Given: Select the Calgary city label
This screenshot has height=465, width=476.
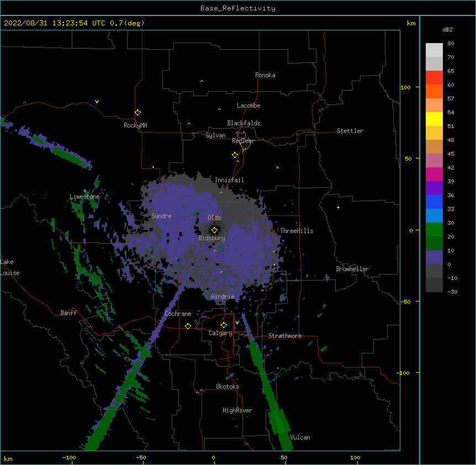Looking at the screenshot, I should click(220, 333).
